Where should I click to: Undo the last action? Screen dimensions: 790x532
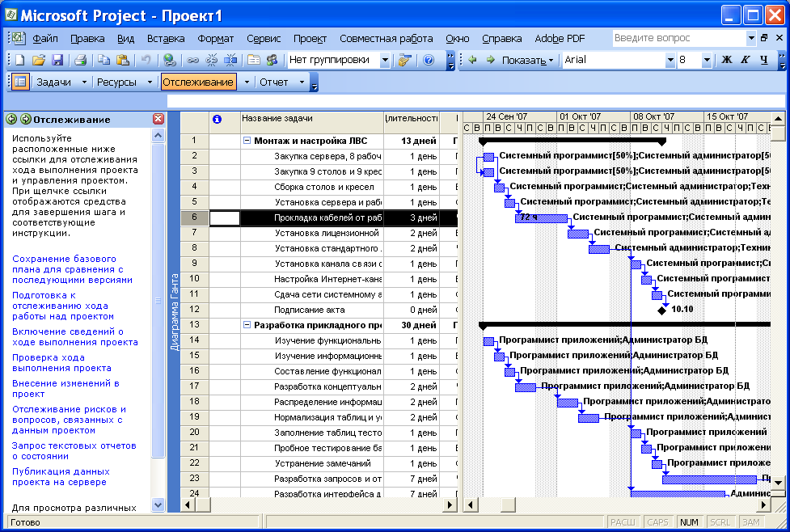tap(146, 61)
